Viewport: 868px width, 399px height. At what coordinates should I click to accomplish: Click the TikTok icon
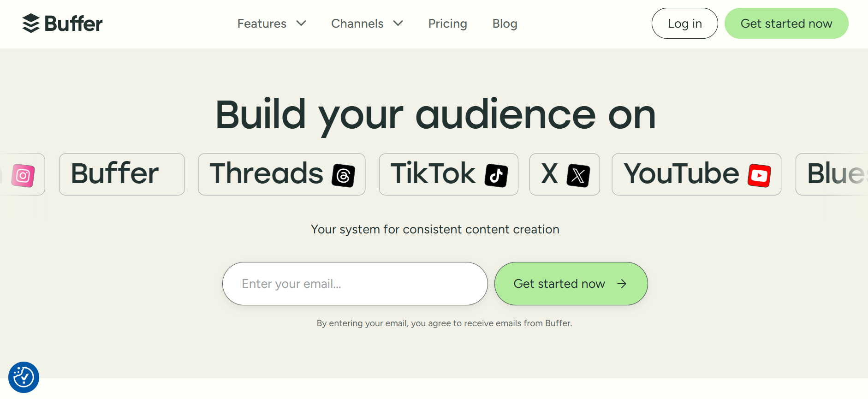tap(496, 175)
